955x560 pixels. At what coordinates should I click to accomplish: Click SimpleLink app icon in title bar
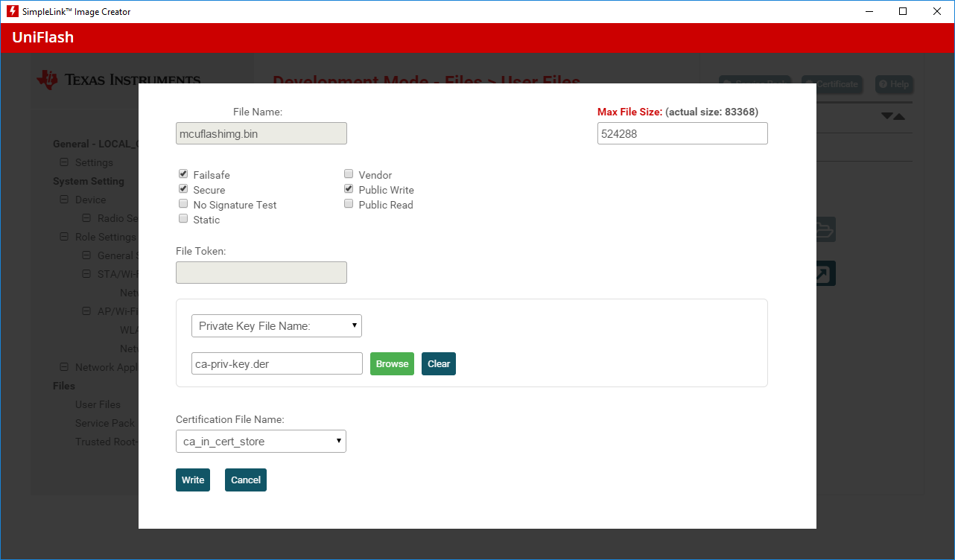click(x=13, y=11)
